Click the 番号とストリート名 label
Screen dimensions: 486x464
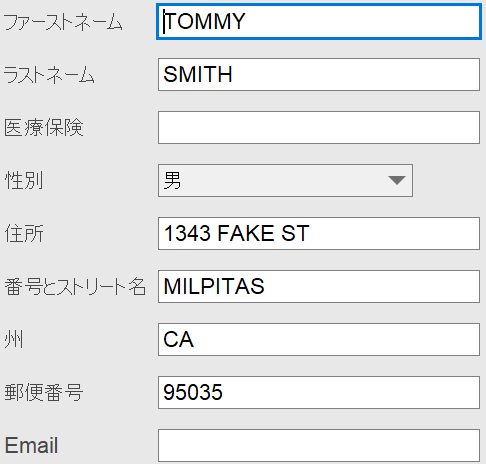[x=75, y=287]
